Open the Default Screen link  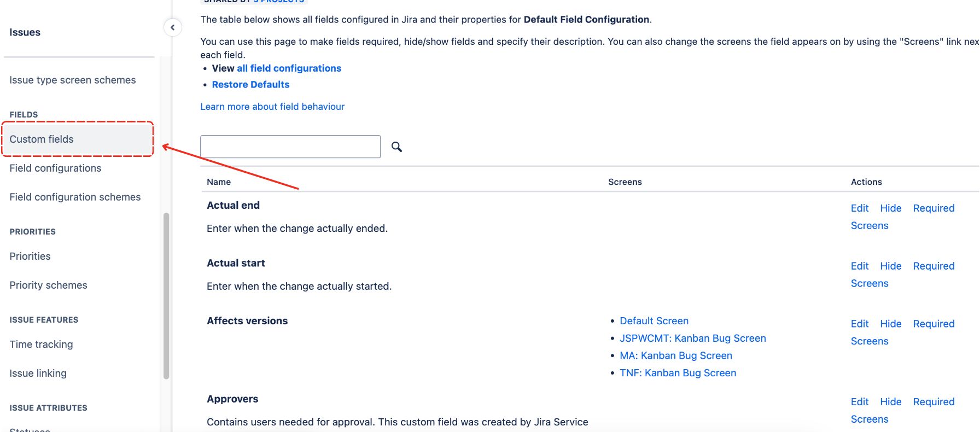tap(654, 320)
